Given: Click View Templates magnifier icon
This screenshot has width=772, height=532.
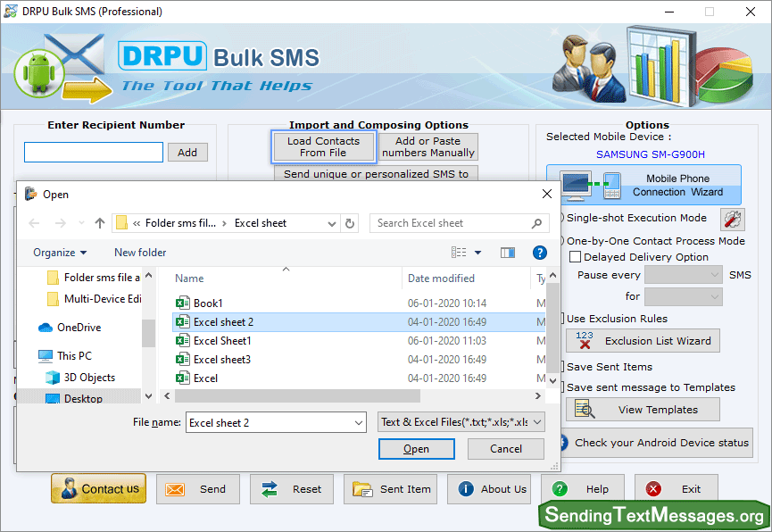Looking at the screenshot, I should [x=585, y=410].
